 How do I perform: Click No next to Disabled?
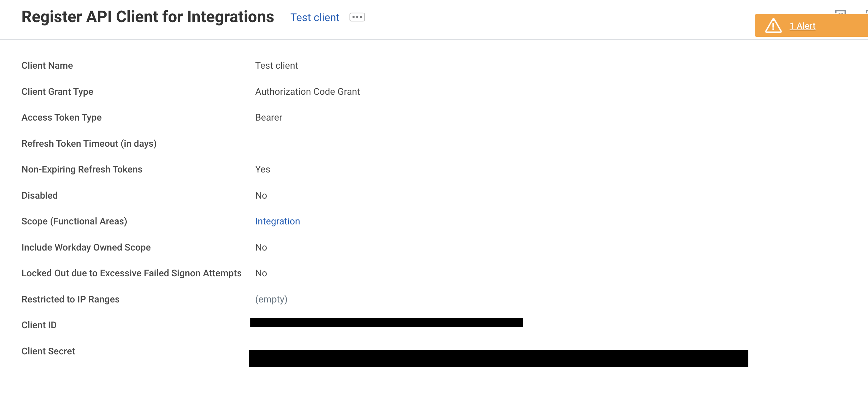(261, 195)
